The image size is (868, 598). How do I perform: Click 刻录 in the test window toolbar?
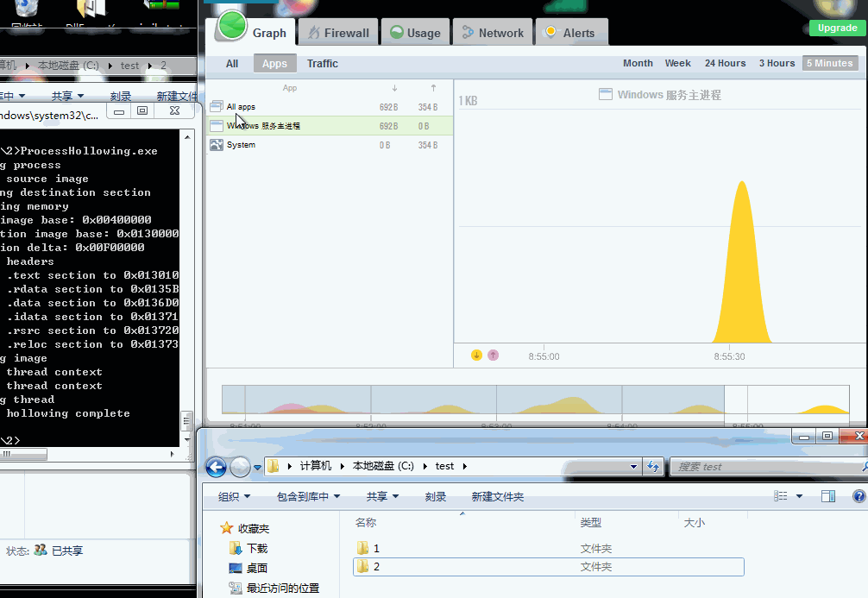coord(436,497)
